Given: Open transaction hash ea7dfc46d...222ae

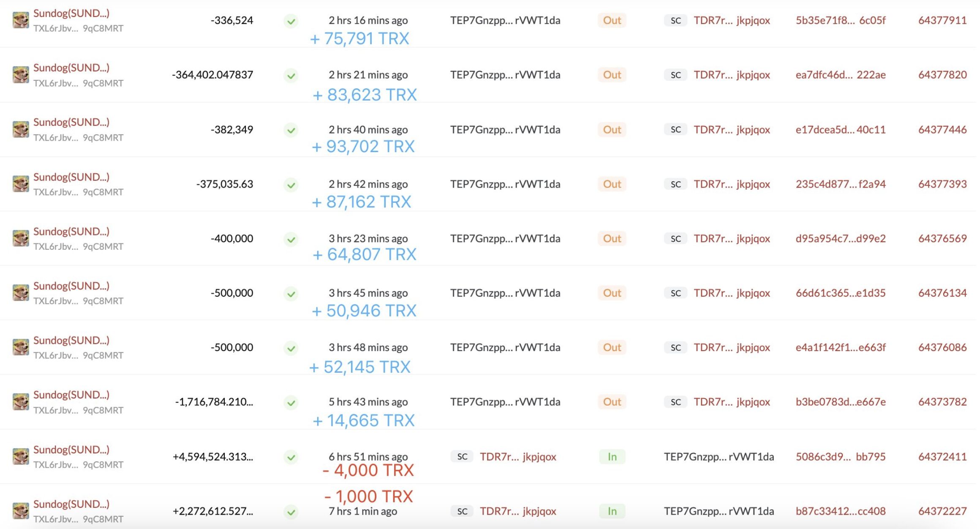Looking at the screenshot, I should tap(840, 75).
